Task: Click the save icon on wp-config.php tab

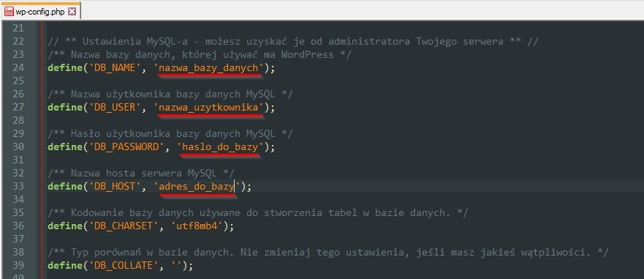Action: point(9,11)
